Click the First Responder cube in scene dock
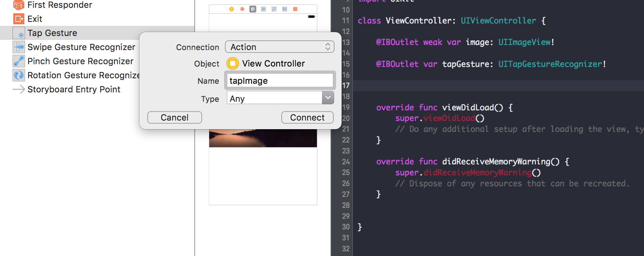Image resolution: width=644 pixels, height=256 pixels. click(242, 9)
